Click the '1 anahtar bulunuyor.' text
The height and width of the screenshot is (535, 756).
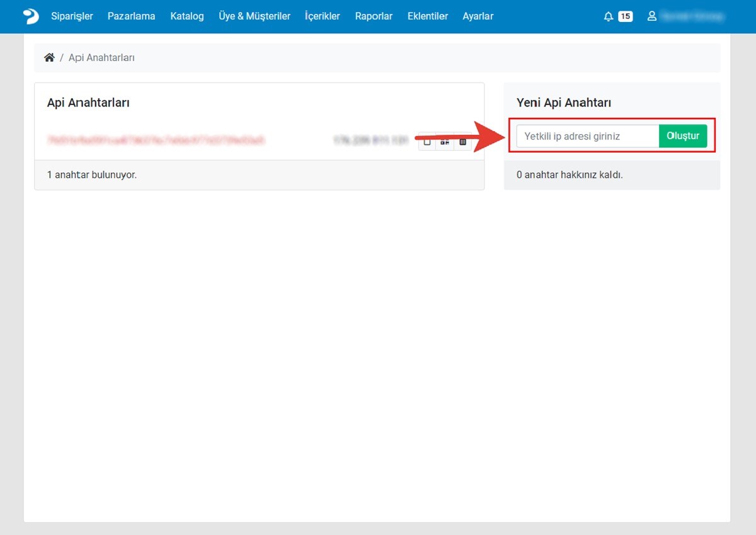[92, 175]
